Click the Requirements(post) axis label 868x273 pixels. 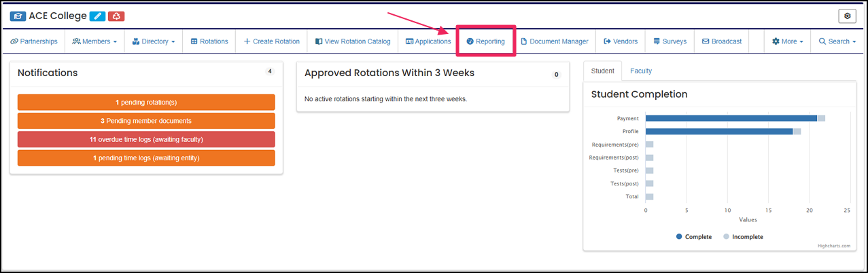(614, 158)
